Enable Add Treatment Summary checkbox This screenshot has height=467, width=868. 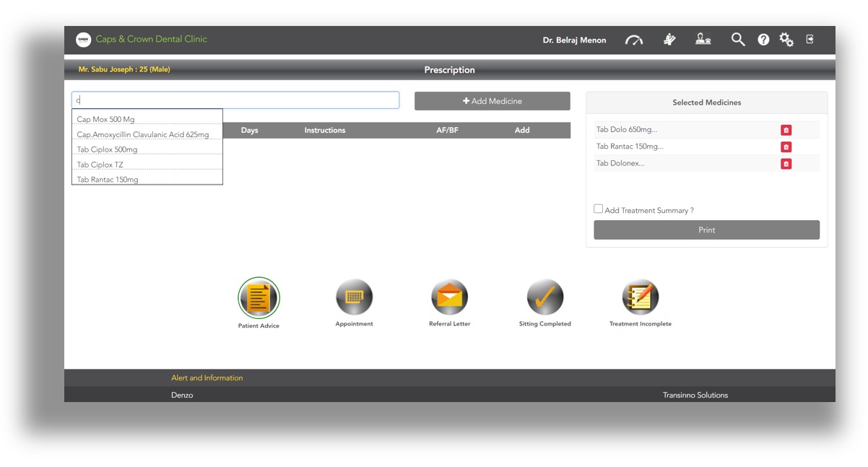[598, 209]
